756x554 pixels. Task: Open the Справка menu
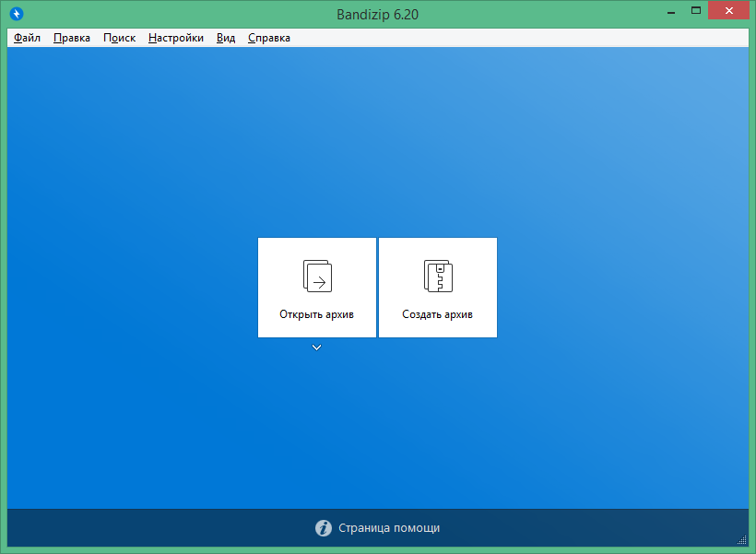pos(269,38)
